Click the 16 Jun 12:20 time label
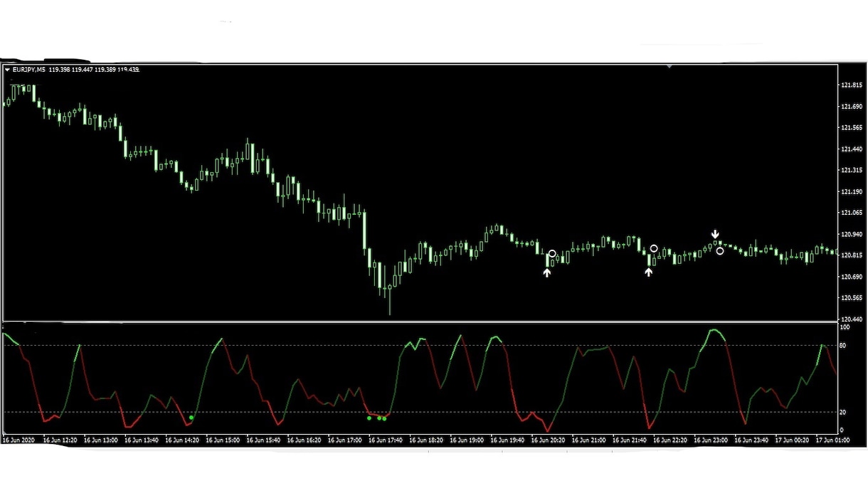The width and height of the screenshot is (868, 488). 60,440
